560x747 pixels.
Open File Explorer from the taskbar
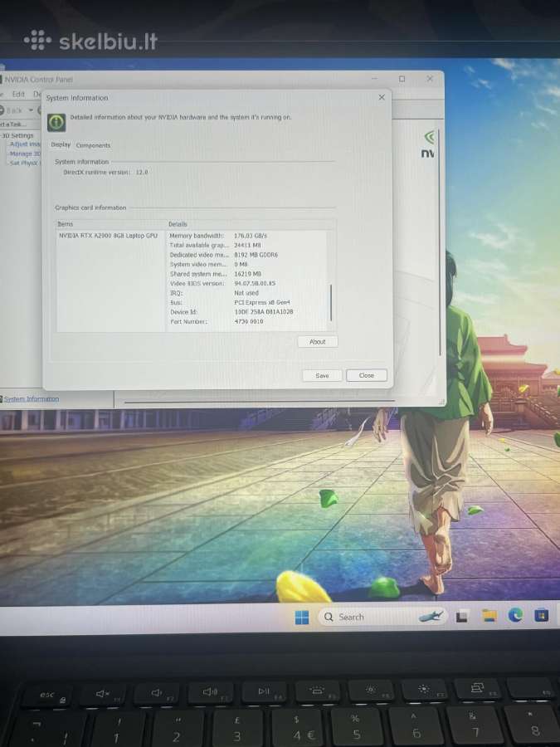point(489,616)
